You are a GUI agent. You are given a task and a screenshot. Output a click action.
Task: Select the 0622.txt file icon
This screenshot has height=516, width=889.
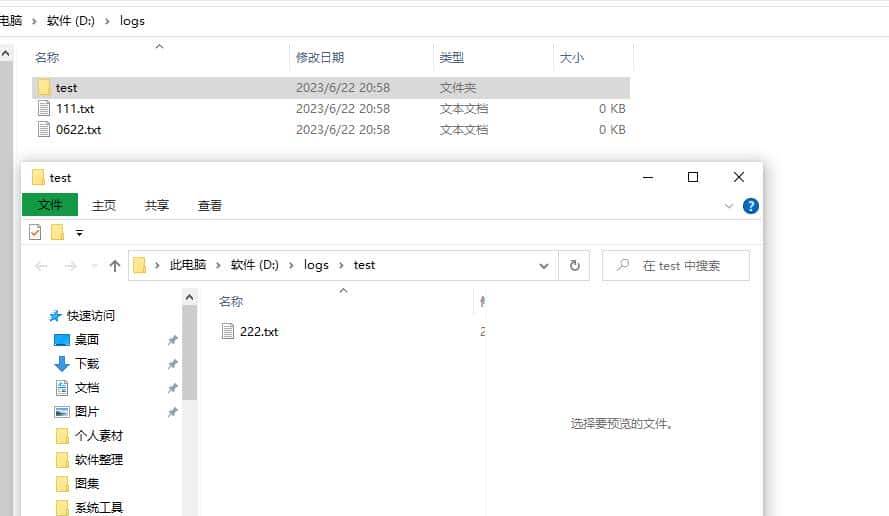(44, 129)
